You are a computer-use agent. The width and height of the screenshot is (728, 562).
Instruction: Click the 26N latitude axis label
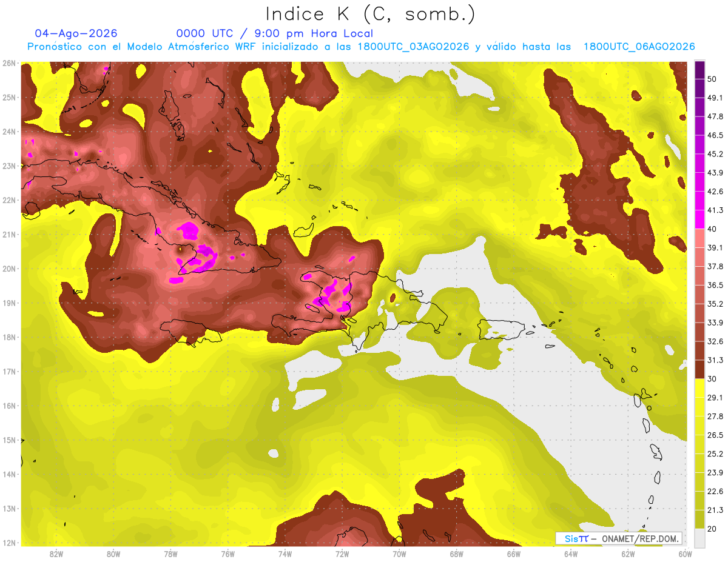pos(8,63)
